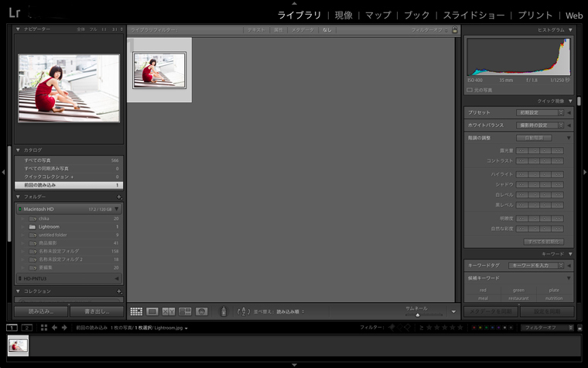The height and width of the screenshot is (368, 588).
Task: Click the rating comparison ≥ symbol
Action: tap(421, 328)
